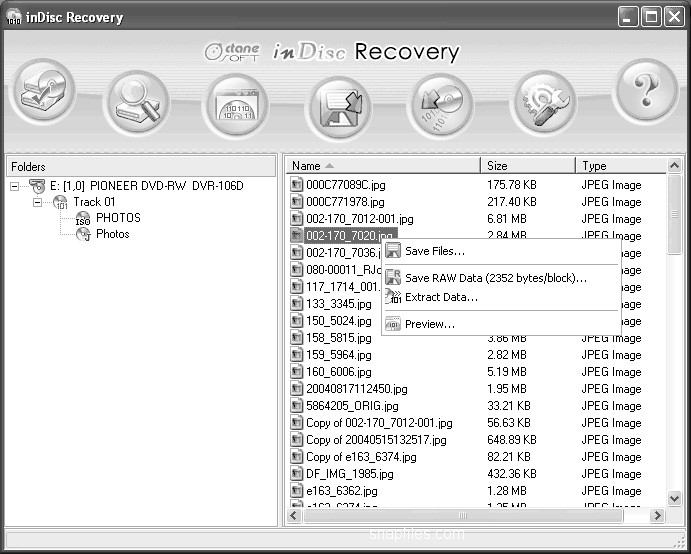Image resolution: width=691 pixels, height=554 pixels.
Task: Open settings via the gear and wrench icon
Action: click(x=545, y=100)
